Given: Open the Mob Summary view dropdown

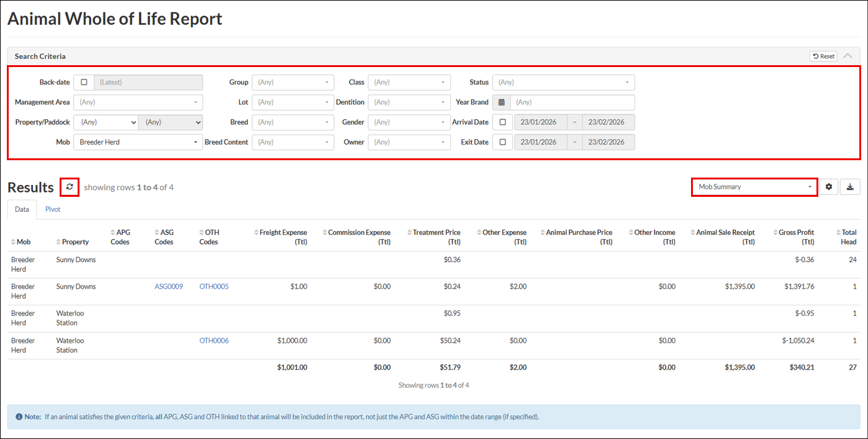Looking at the screenshot, I should [x=754, y=187].
